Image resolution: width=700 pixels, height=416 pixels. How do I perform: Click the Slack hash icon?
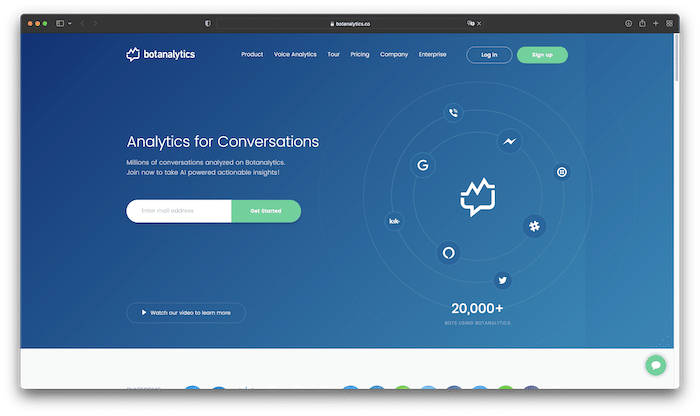pos(534,226)
